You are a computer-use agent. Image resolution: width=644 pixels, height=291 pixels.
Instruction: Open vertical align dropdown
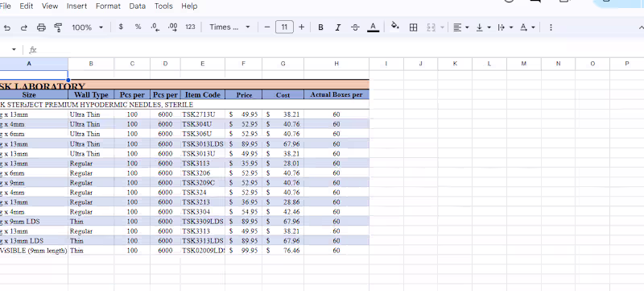click(x=484, y=27)
